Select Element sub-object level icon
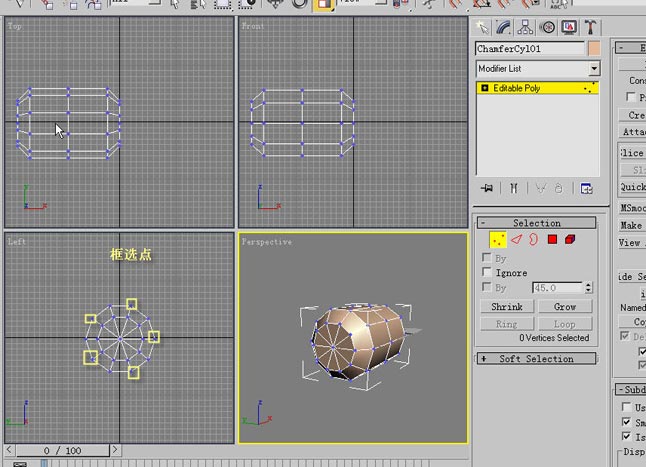The width and height of the screenshot is (646, 467). (x=570, y=239)
